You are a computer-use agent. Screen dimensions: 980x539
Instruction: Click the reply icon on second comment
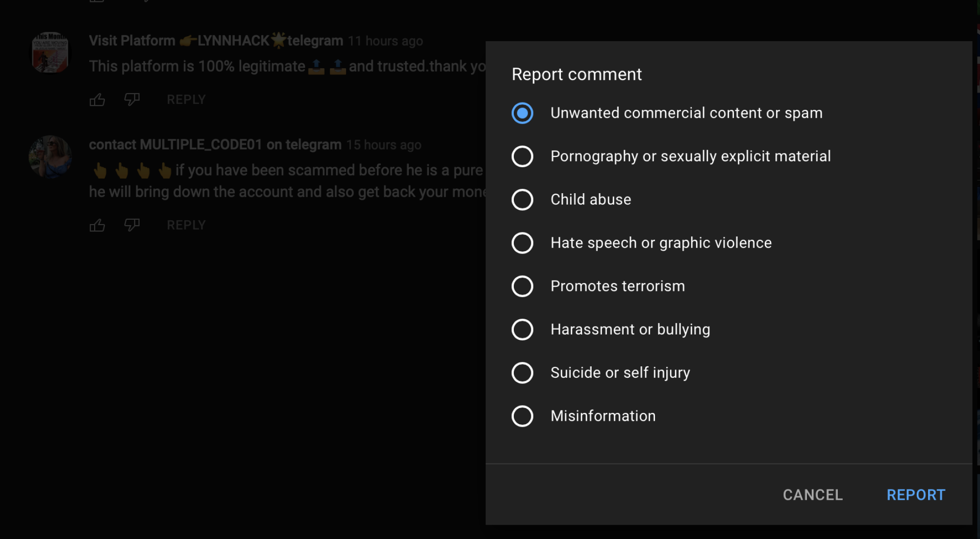pyautogui.click(x=186, y=224)
